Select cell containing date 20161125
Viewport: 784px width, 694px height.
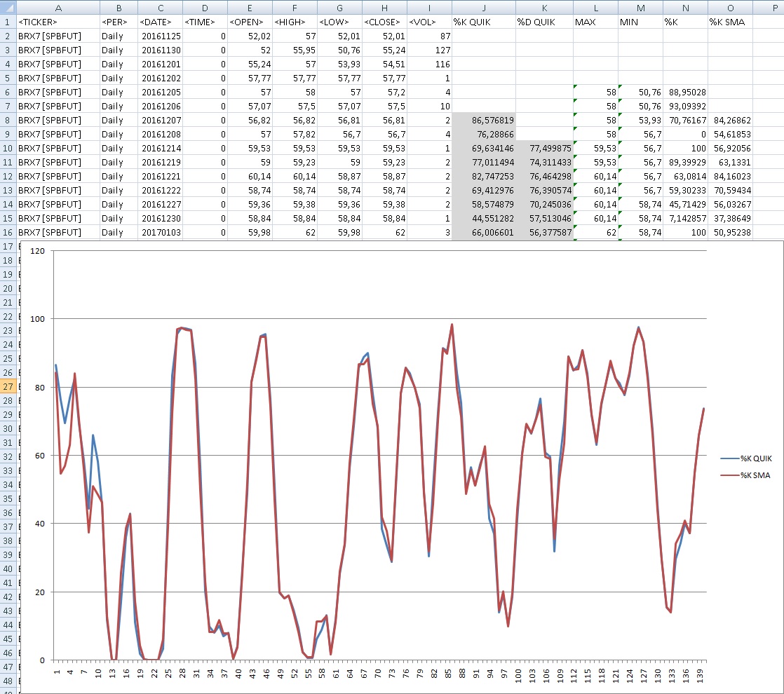160,36
